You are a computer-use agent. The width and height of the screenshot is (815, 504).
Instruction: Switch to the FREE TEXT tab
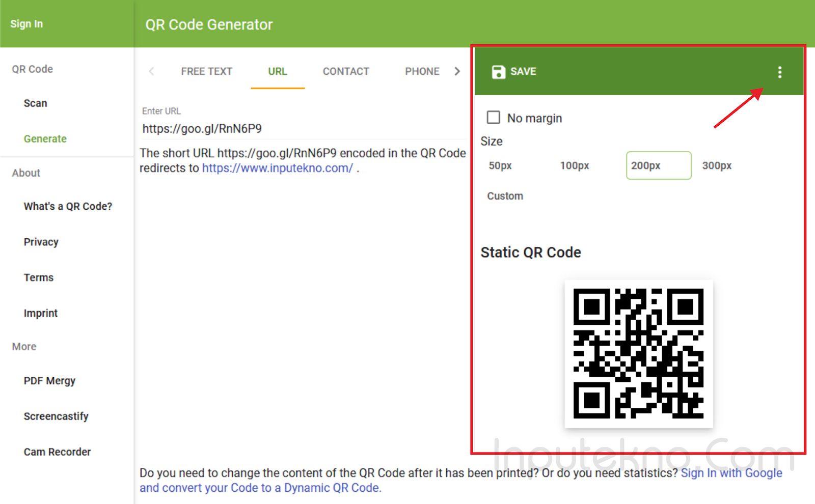pyautogui.click(x=206, y=71)
